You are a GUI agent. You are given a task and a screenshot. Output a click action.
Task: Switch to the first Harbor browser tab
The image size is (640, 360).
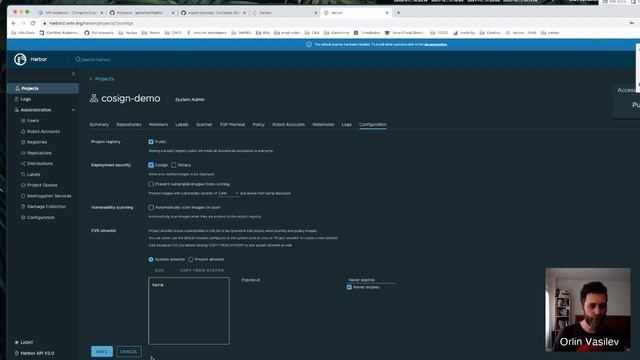tap(285, 13)
